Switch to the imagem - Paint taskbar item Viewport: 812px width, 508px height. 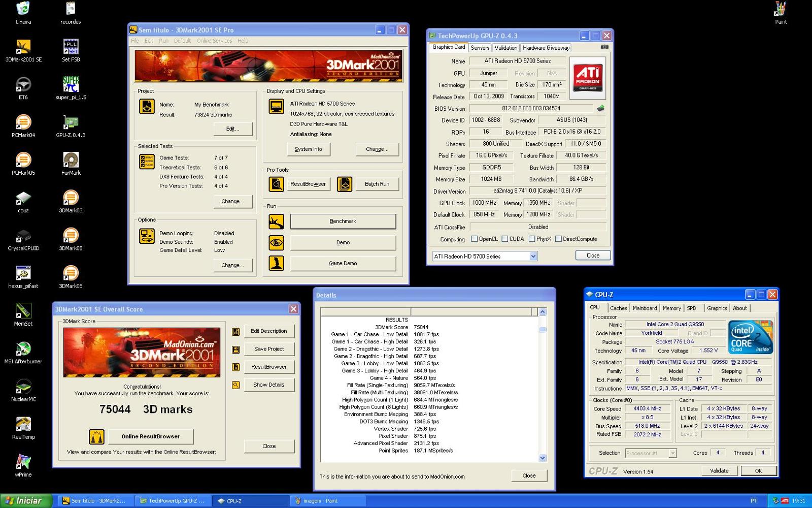point(328,501)
